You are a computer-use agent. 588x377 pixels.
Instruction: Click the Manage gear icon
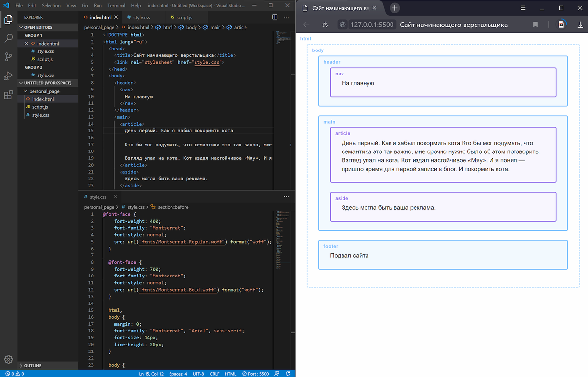coord(8,359)
